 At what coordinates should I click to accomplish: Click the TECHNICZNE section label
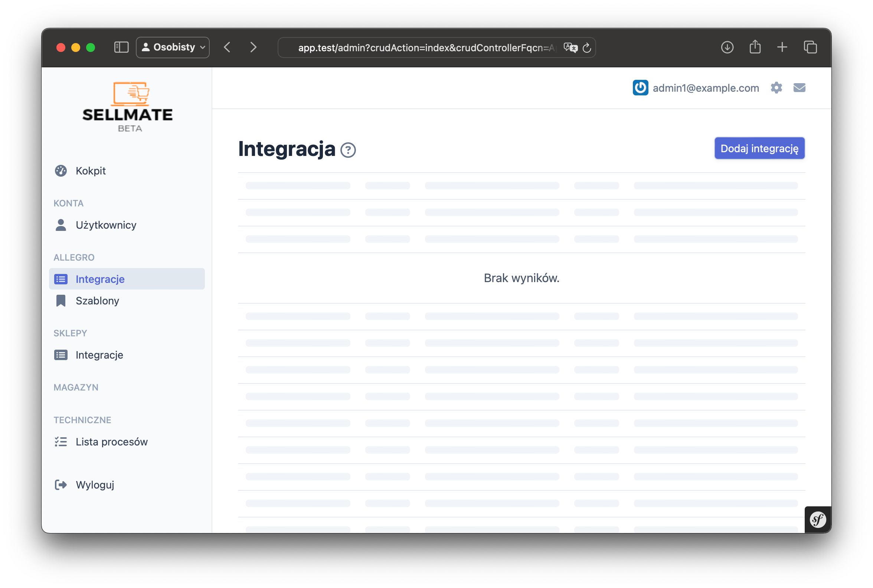tap(82, 420)
